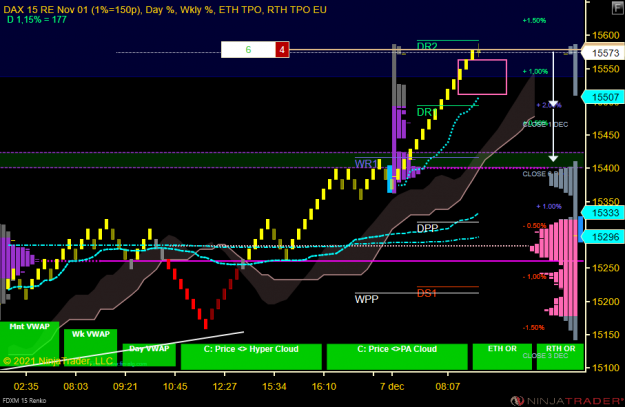Click the 08:03 time axis label

(76, 386)
